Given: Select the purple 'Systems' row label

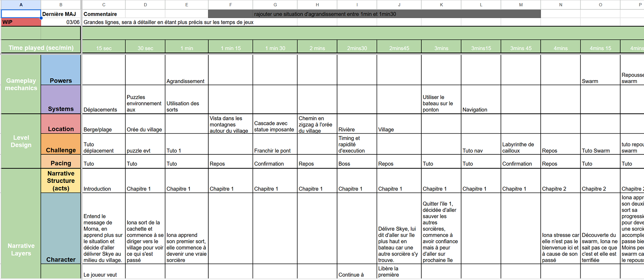Looking at the screenshot, I should [61, 99].
